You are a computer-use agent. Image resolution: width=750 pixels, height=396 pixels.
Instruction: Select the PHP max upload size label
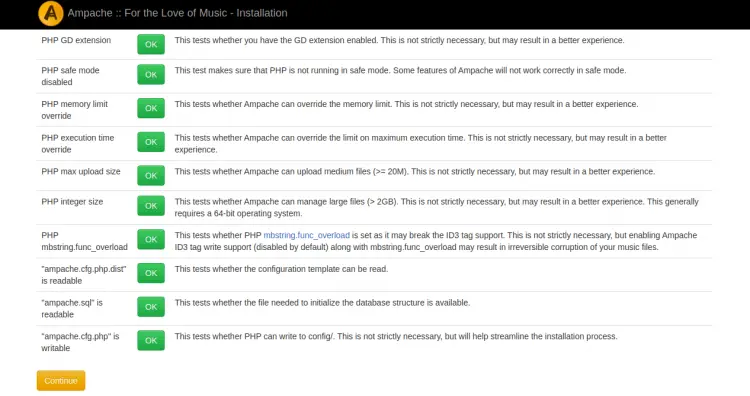point(81,171)
